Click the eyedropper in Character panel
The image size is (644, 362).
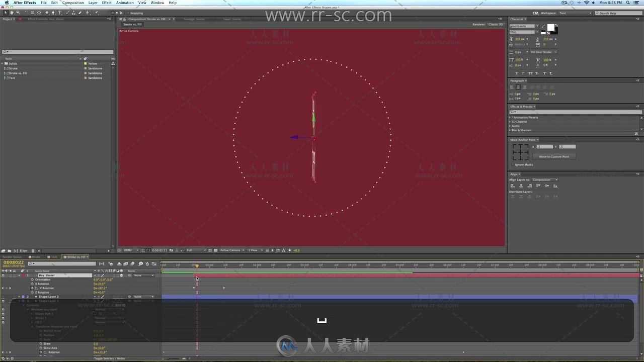pyautogui.click(x=543, y=26)
